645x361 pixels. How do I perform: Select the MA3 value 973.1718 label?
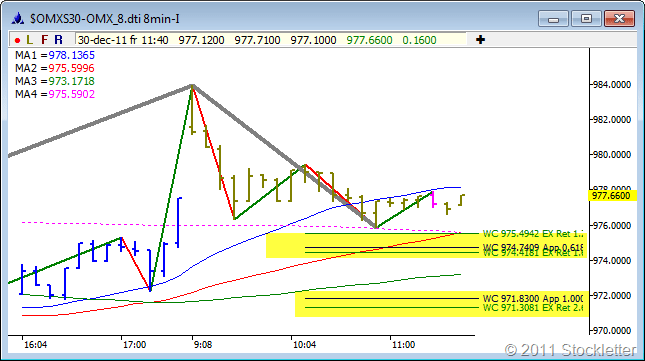[x=72, y=81]
